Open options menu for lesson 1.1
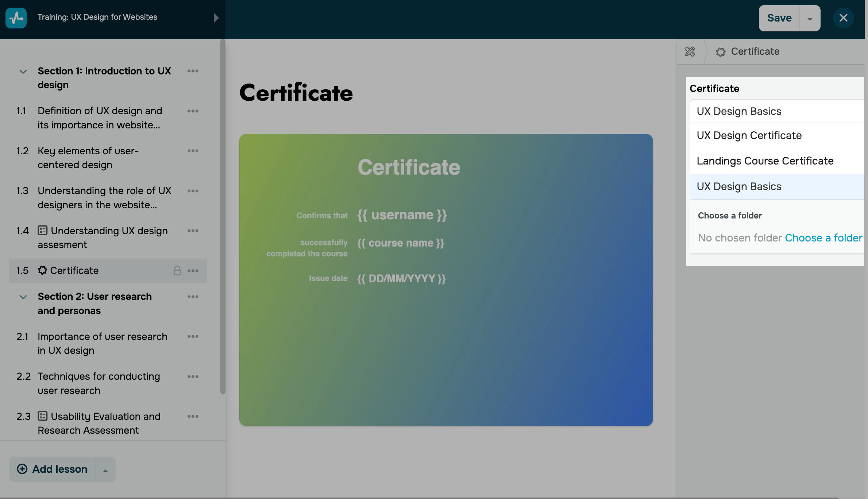 (x=193, y=111)
